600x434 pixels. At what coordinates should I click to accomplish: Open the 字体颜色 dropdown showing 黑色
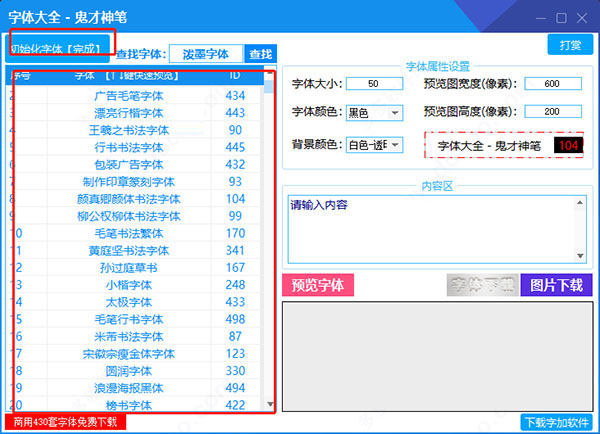[374, 113]
